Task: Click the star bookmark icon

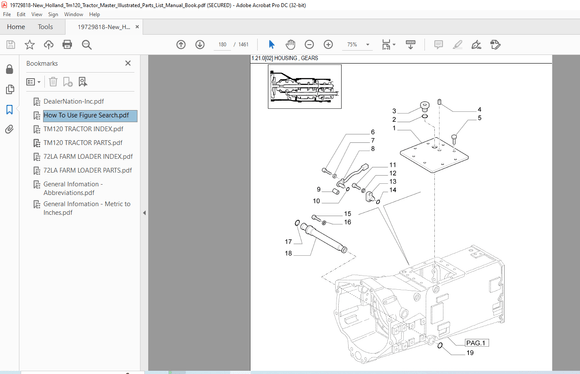Action: click(30, 45)
